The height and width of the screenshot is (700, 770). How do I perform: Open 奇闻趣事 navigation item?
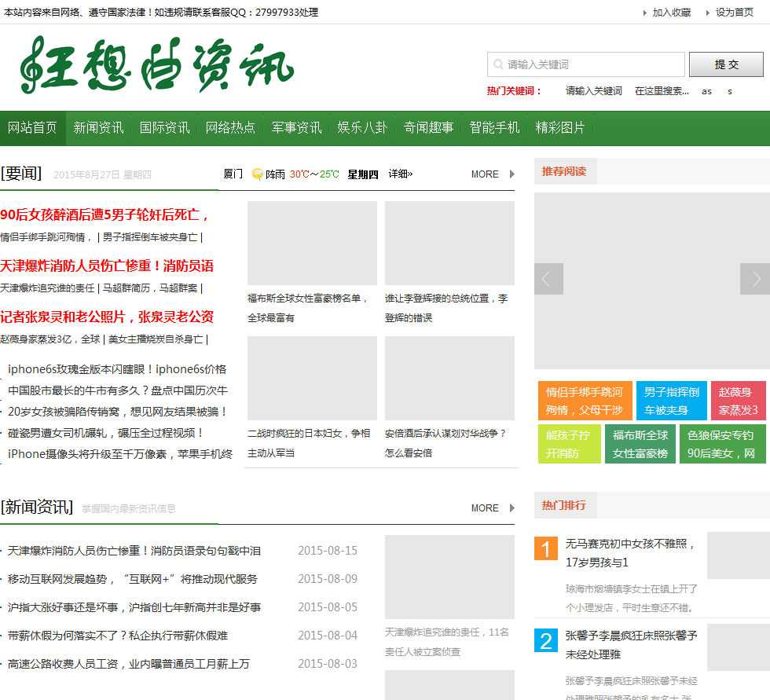[428, 127]
